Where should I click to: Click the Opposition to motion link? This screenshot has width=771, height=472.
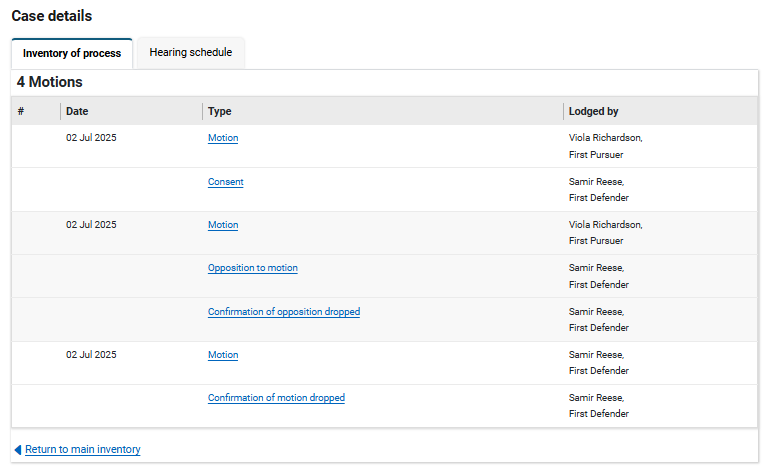coord(252,268)
